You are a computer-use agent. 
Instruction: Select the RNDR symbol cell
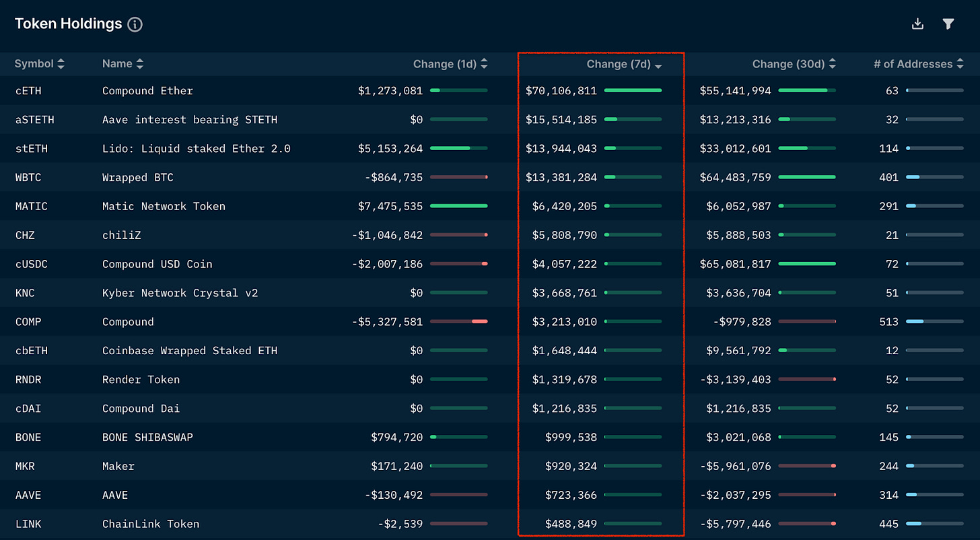click(x=28, y=380)
